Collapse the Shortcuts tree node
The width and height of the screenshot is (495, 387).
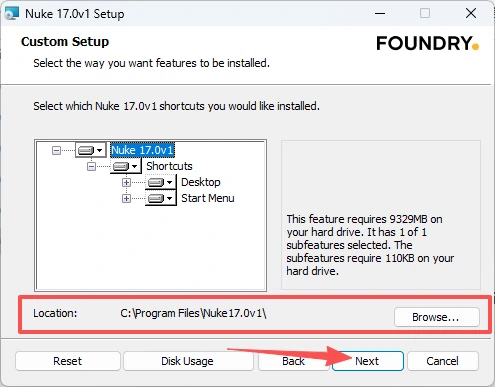pos(91,166)
